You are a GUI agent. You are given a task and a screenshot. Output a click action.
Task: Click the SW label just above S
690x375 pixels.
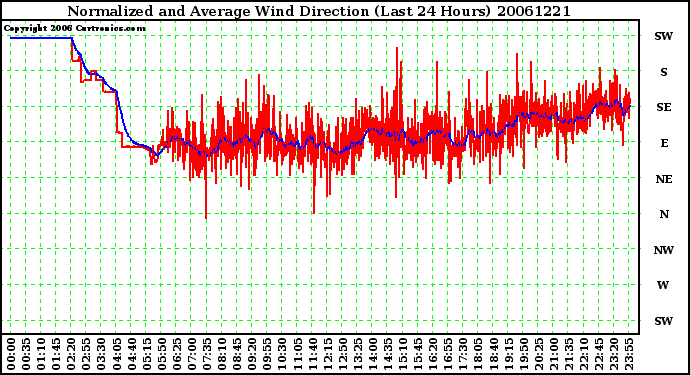tap(664, 36)
